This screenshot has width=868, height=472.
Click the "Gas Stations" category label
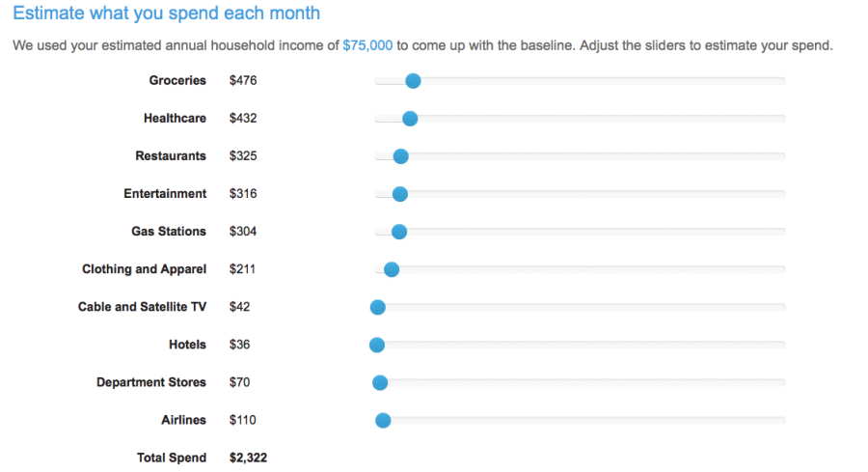(x=169, y=232)
